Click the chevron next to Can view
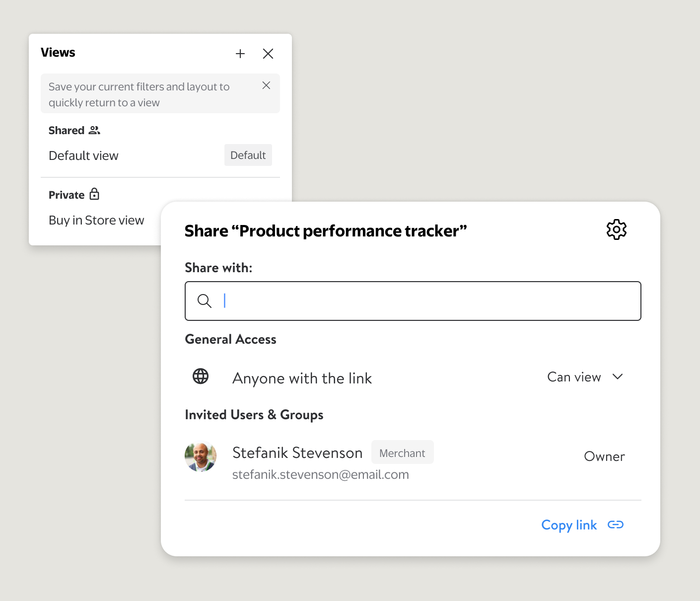 (x=618, y=376)
